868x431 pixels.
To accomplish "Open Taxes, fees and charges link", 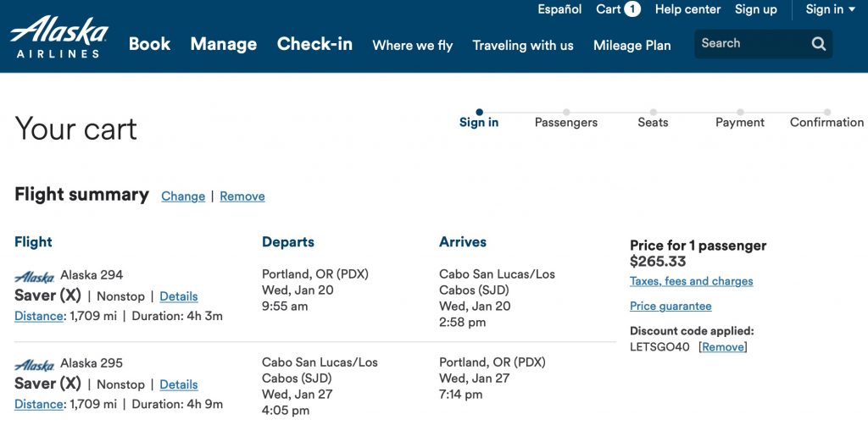I will (x=691, y=281).
